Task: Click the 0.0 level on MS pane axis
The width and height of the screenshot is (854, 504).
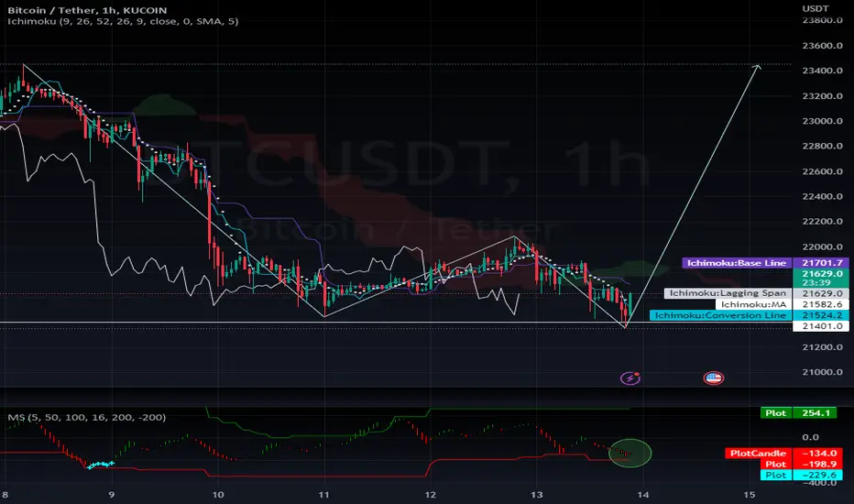Action: (810, 437)
